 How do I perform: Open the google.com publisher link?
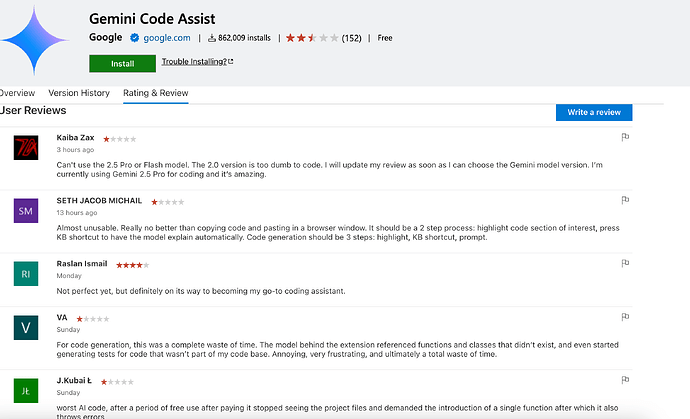pos(167,38)
